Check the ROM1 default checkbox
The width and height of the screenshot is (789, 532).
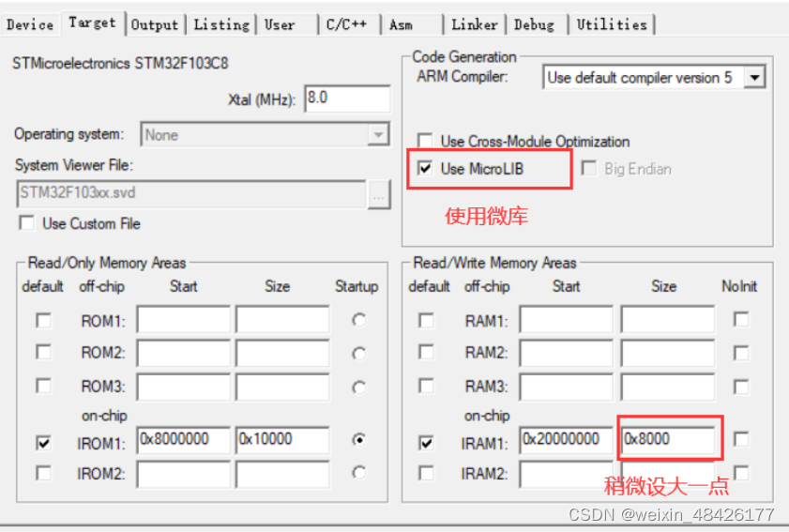coord(44,321)
